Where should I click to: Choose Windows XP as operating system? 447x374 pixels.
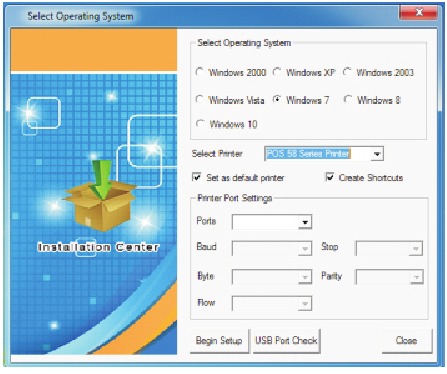[x=277, y=72]
